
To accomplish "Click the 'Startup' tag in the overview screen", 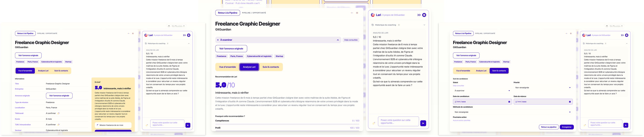I will (x=68, y=62).
